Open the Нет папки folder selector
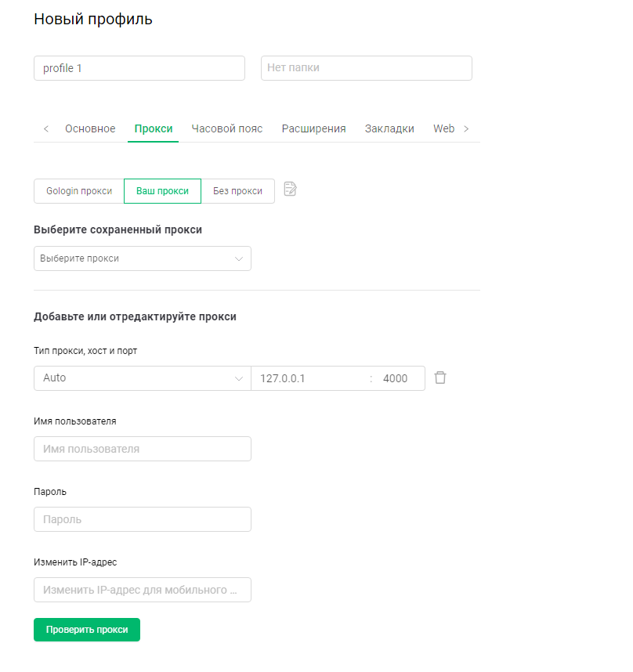 click(366, 68)
